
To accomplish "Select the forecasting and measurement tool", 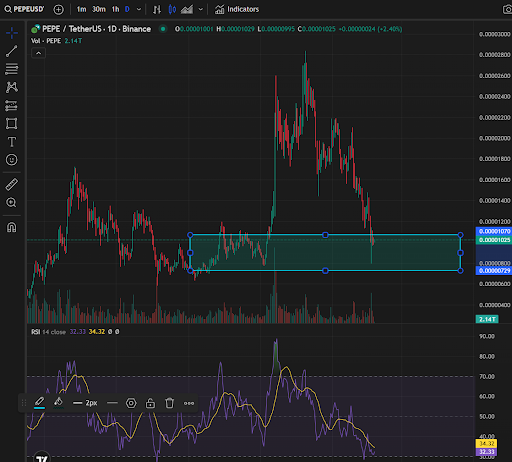I will pyautogui.click(x=12, y=106).
